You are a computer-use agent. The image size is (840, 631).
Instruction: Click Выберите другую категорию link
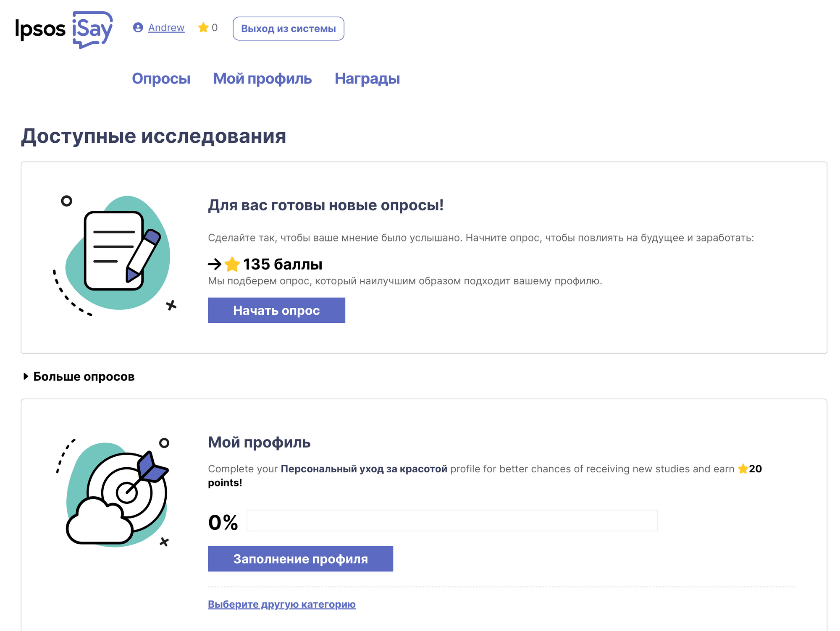click(x=281, y=604)
